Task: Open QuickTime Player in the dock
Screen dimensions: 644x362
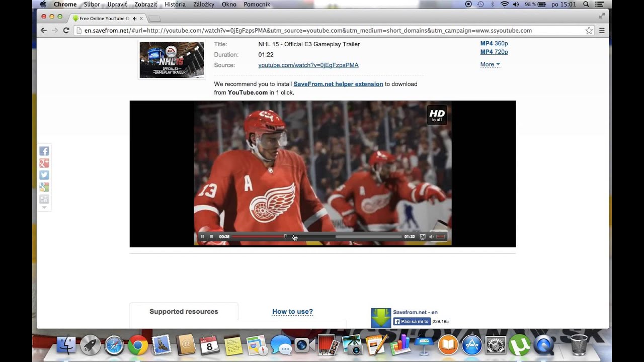Action: 544,345
